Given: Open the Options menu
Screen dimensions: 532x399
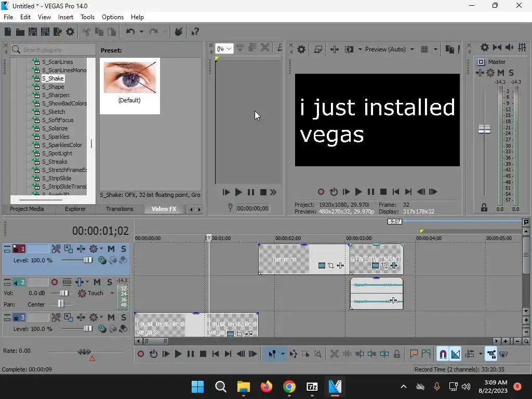Looking at the screenshot, I should [x=113, y=17].
